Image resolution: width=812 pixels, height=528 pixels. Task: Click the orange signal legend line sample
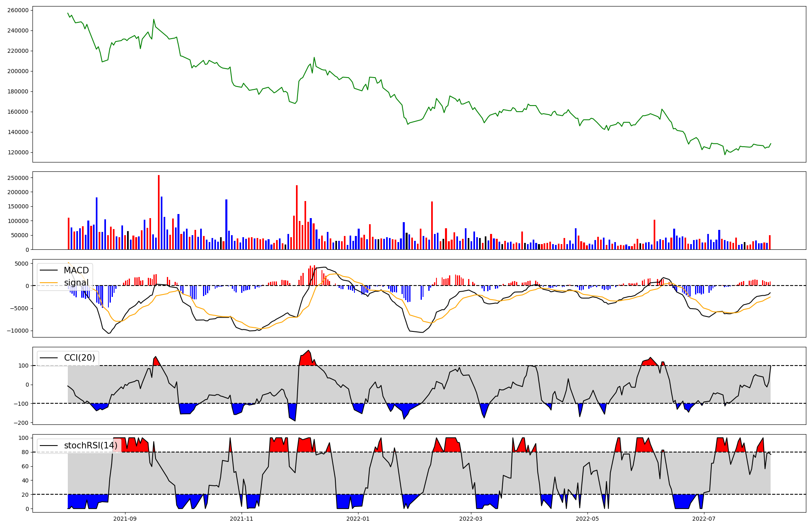(50, 283)
